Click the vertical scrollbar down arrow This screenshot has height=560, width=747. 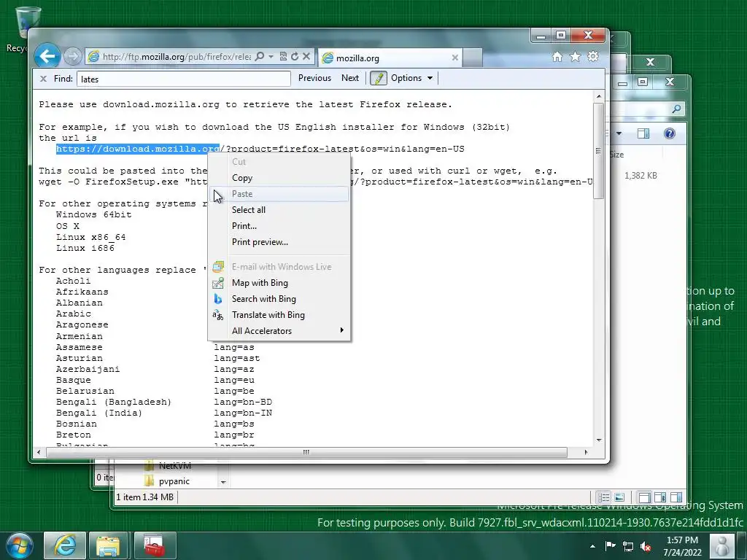[x=599, y=440]
